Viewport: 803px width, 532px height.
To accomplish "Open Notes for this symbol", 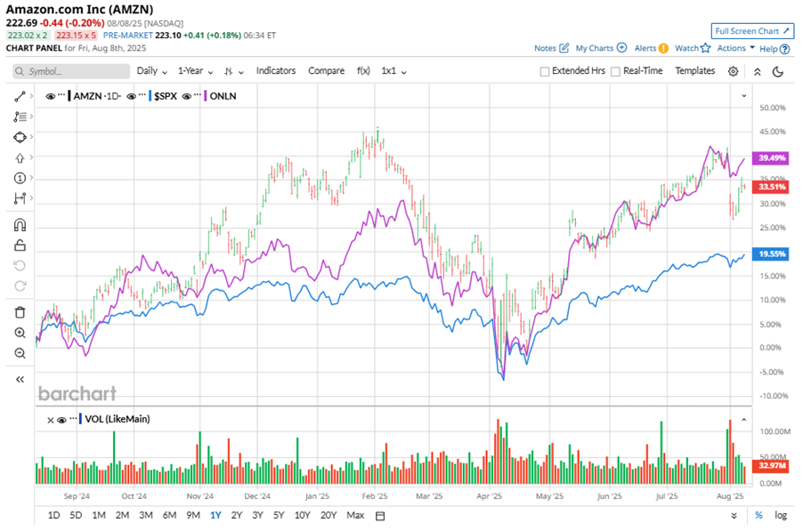I will 552,48.
